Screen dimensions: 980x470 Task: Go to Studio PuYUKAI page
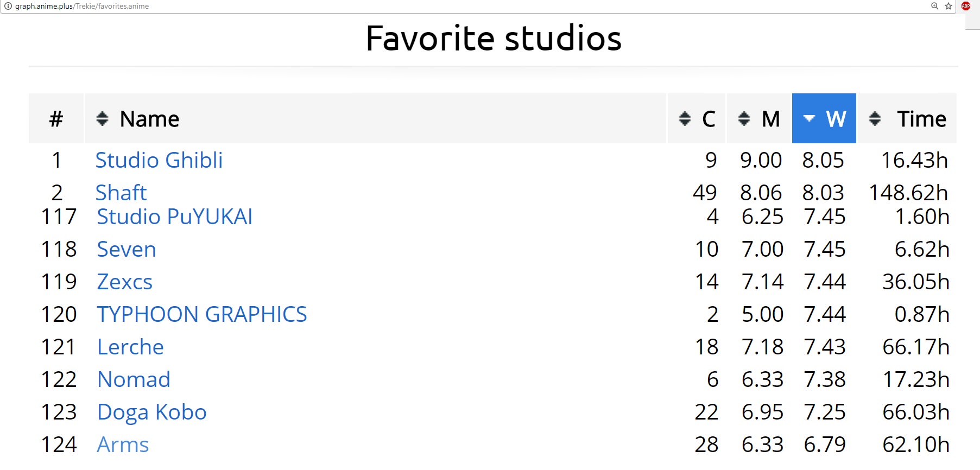coord(174,217)
